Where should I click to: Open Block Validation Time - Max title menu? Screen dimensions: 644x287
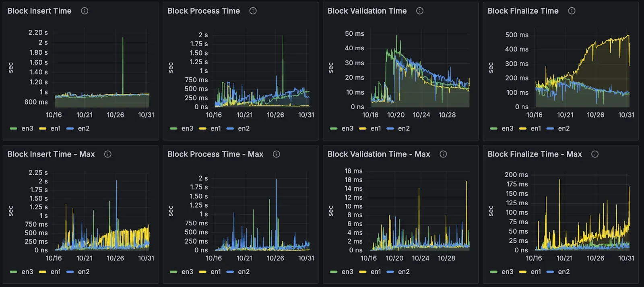[378, 154]
